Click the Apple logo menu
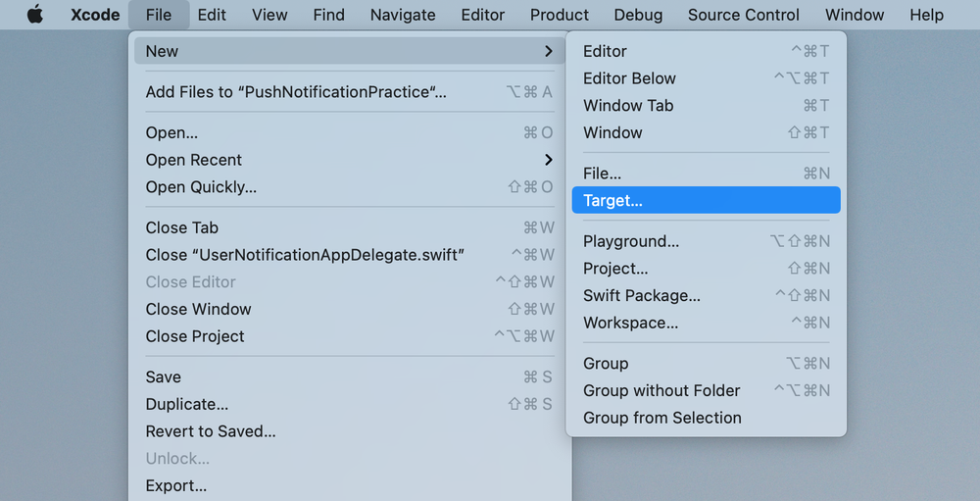980x501 pixels. [35, 15]
